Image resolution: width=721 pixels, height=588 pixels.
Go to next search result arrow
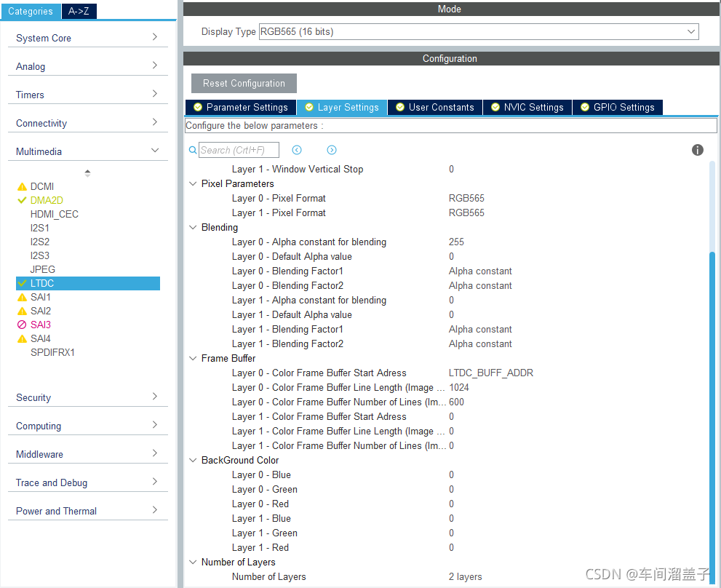click(x=332, y=150)
